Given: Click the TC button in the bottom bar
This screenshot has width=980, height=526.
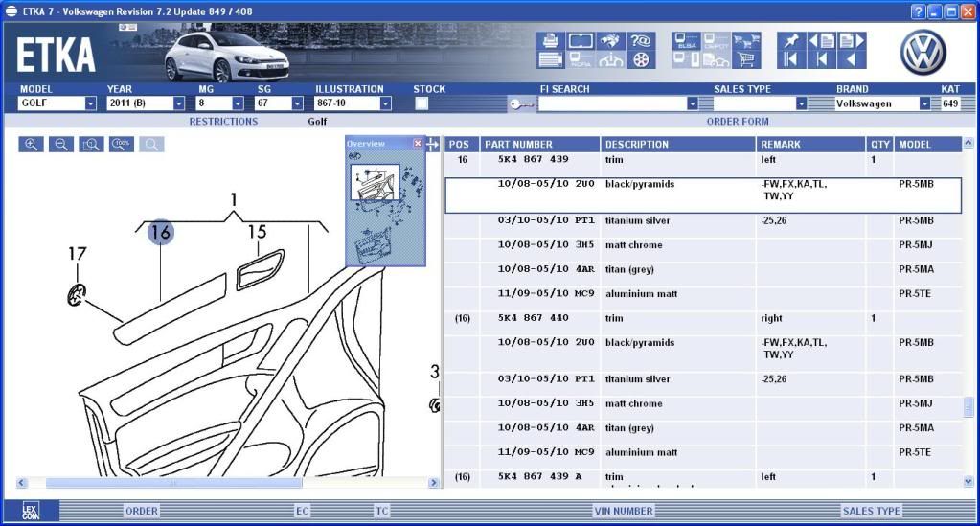Looking at the screenshot, I should click(x=382, y=511).
